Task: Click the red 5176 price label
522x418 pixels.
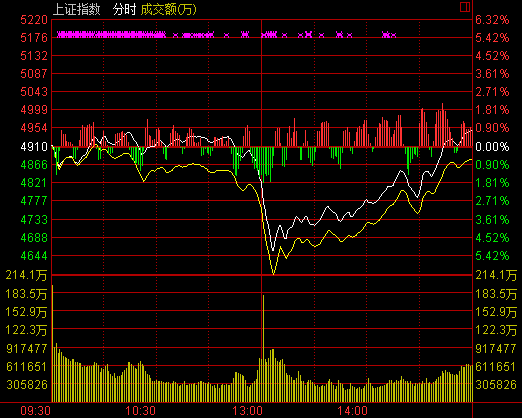Action: (34, 38)
